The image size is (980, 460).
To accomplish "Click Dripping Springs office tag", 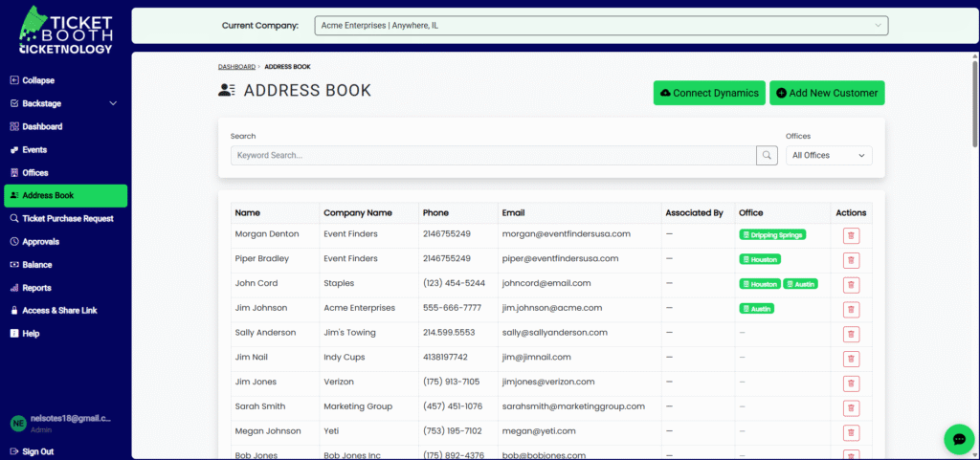I will pyautogui.click(x=772, y=235).
